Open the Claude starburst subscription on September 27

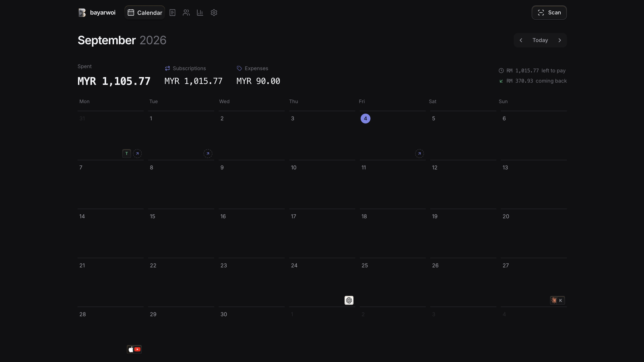pyautogui.click(x=554, y=300)
